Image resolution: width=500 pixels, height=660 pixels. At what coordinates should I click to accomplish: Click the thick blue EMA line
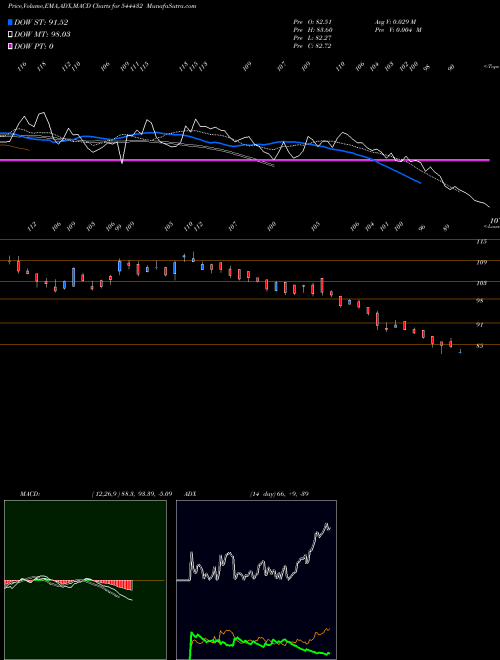click(x=210, y=143)
